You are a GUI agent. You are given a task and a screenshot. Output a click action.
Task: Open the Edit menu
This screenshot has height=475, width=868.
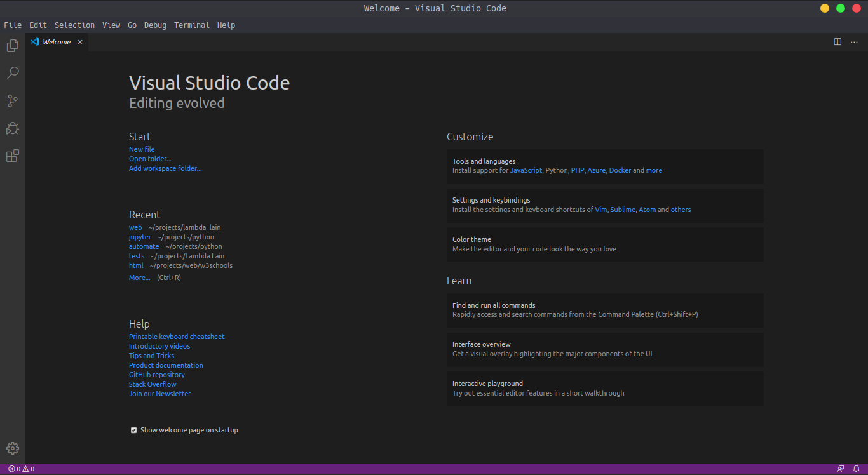point(38,25)
